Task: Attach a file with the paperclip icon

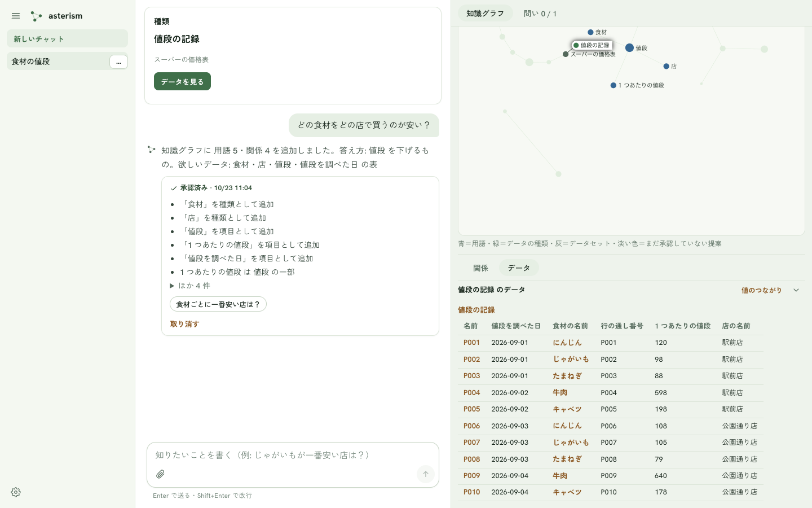Action: pos(160,474)
